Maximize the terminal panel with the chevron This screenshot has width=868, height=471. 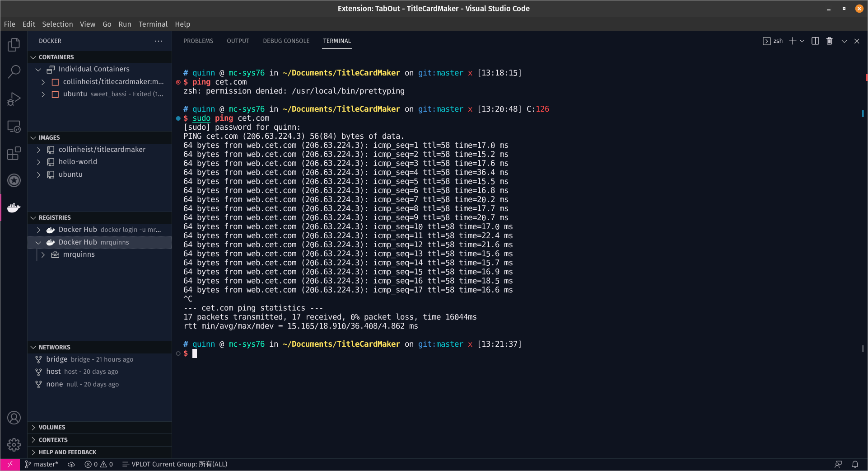[844, 41]
